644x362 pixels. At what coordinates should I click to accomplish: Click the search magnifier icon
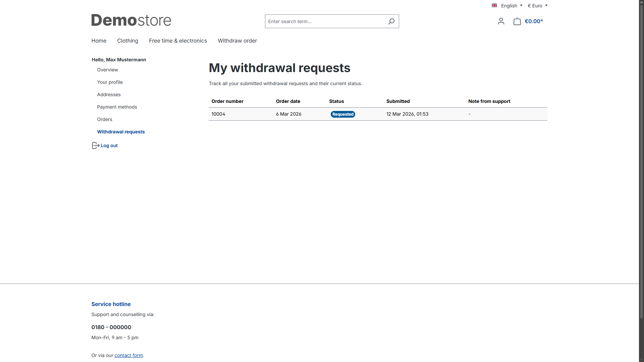coord(391,21)
